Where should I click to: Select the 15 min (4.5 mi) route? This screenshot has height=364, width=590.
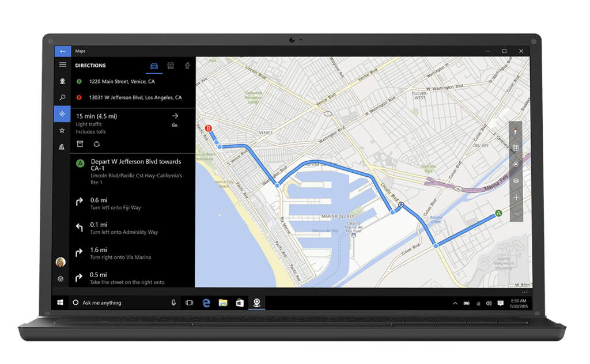click(x=96, y=116)
